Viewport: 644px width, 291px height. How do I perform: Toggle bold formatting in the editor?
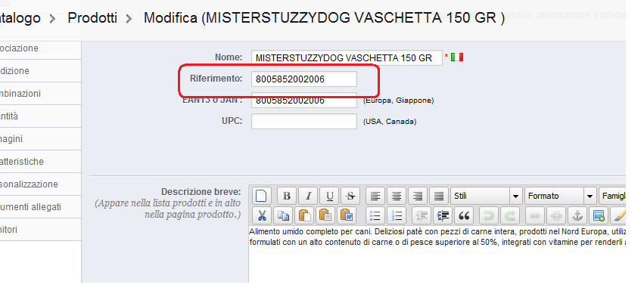(x=287, y=197)
